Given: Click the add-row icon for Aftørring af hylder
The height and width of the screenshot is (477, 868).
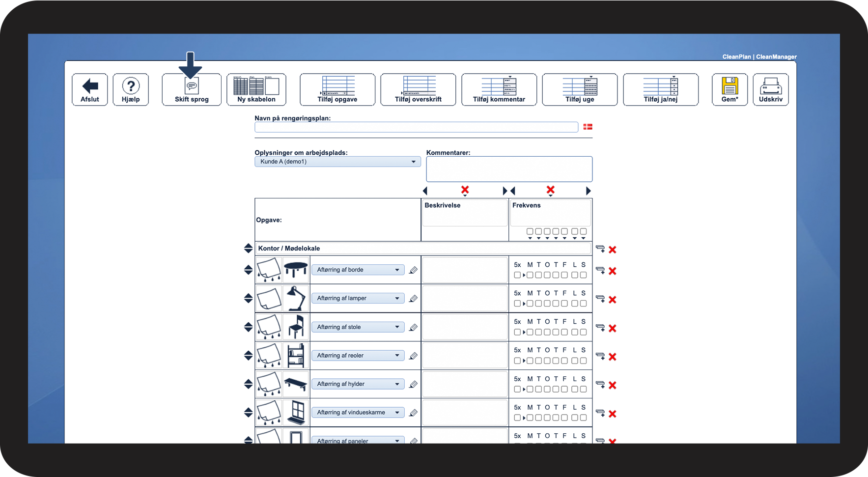Looking at the screenshot, I should [x=600, y=385].
